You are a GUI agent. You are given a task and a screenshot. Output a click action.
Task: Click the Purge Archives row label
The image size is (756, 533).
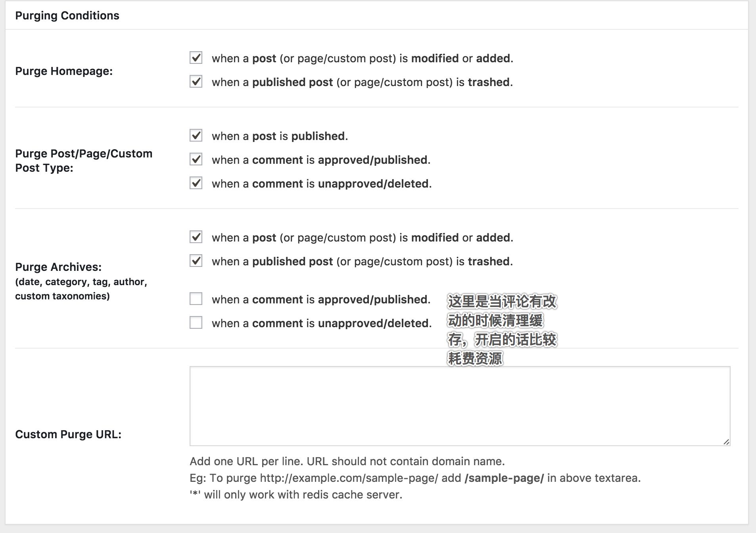tap(58, 267)
